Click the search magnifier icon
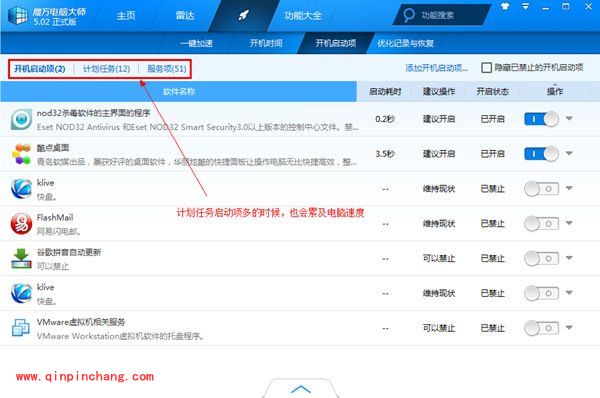The width and height of the screenshot is (600, 398). [x=409, y=15]
